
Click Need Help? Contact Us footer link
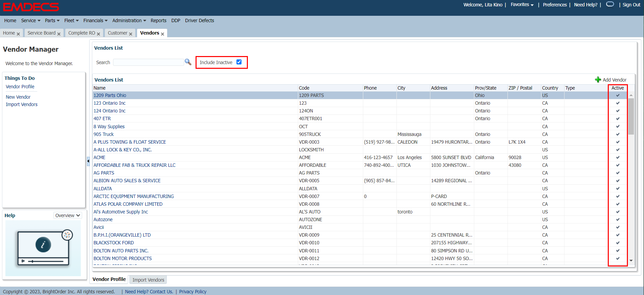coord(149,292)
